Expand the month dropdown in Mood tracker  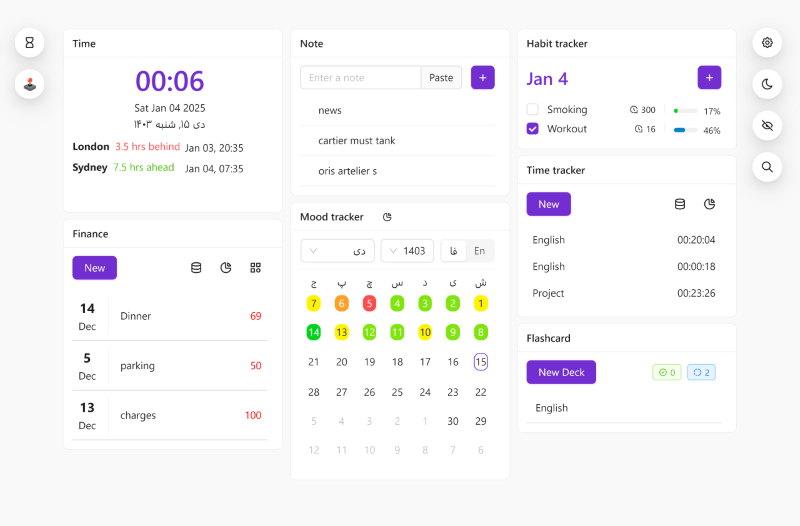click(x=337, y=251)
